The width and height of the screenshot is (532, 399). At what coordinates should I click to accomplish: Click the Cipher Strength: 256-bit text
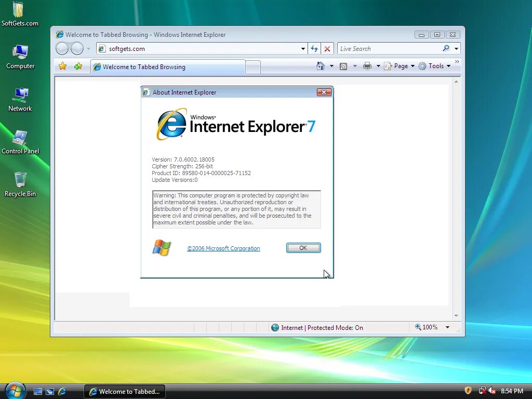[182, 166]
